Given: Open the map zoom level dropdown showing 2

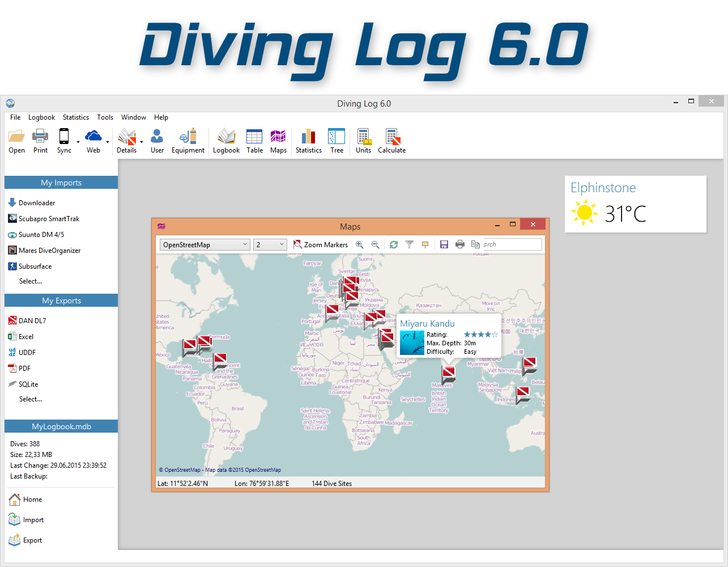Looking at the screenshot, I should coord(282,244).
